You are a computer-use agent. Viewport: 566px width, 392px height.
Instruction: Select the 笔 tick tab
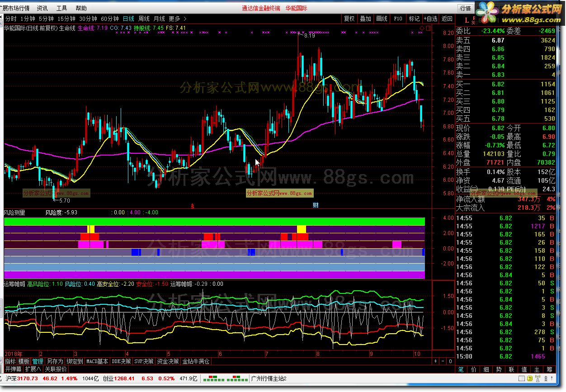click(461, 369)
